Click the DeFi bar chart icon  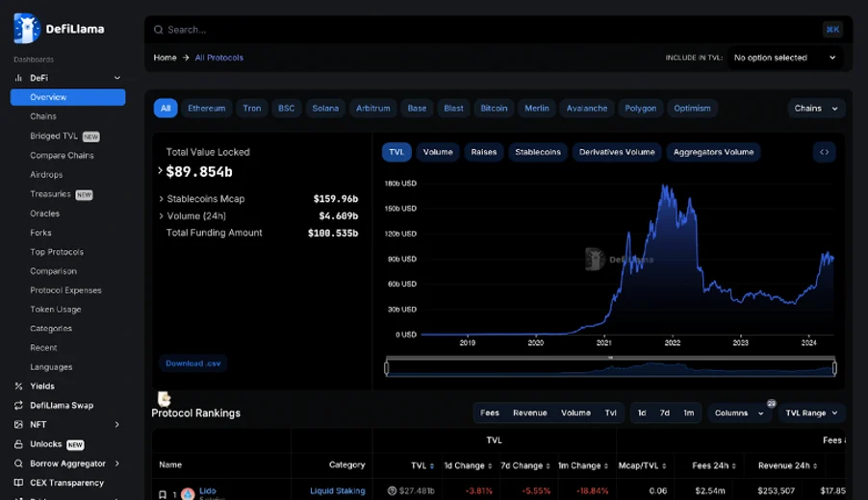click(x=18, y=78)
